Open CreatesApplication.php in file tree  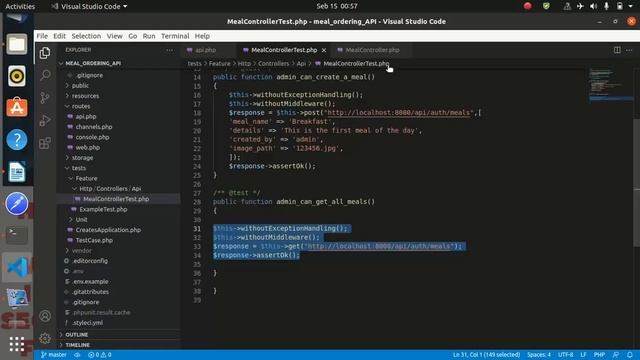click(108, 230)
